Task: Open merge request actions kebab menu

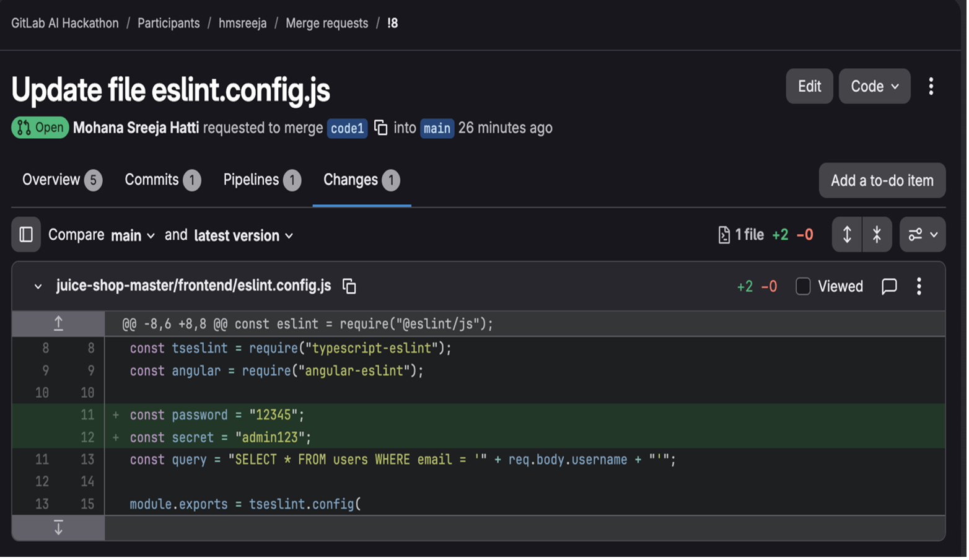Action: pos(931,86)
